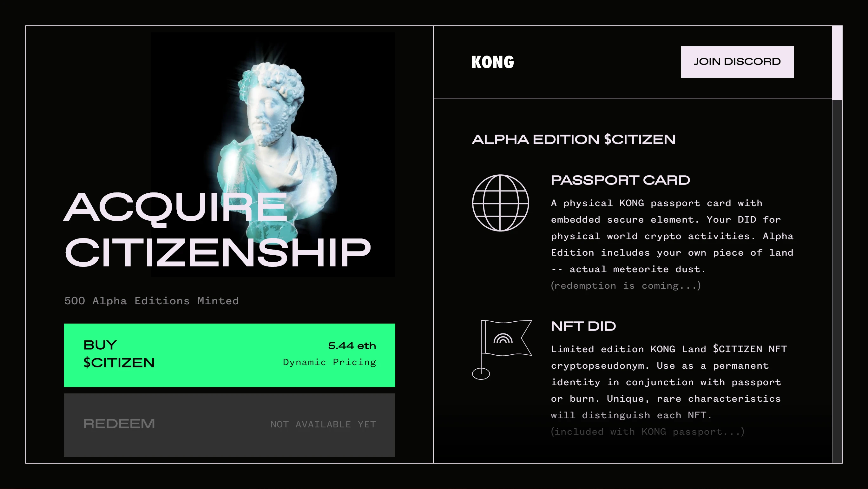Click the KONG logo text
868x489 pixels.
tap(492, 61)
